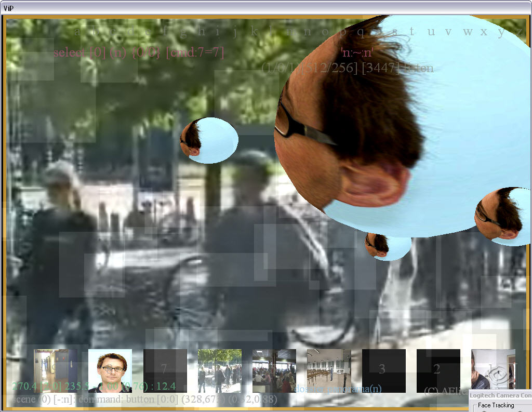Image resolution: width=532 pixels, height=412 pixels.
Task: Pick the head sphere overlapping the large sphere's right edge
Action: pyautogui.click(x=503, y=217)
